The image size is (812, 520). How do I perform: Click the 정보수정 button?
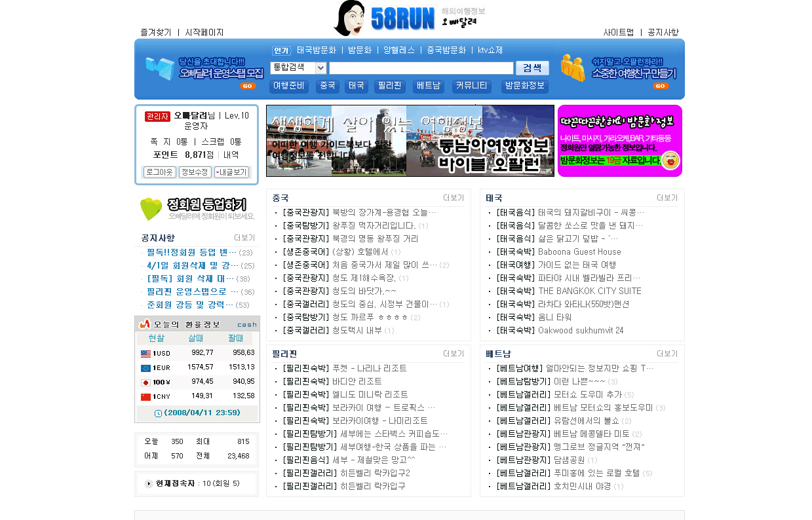click(195, 172)
